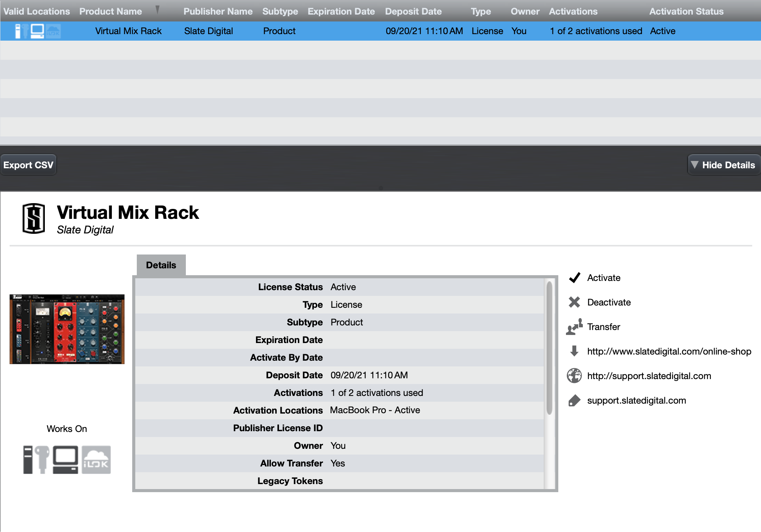Viewport: 761px width, 532px height.
Task: Click the computer icon in Valid Locations cell
Action: pyautogui.click(x=38, y=31)
